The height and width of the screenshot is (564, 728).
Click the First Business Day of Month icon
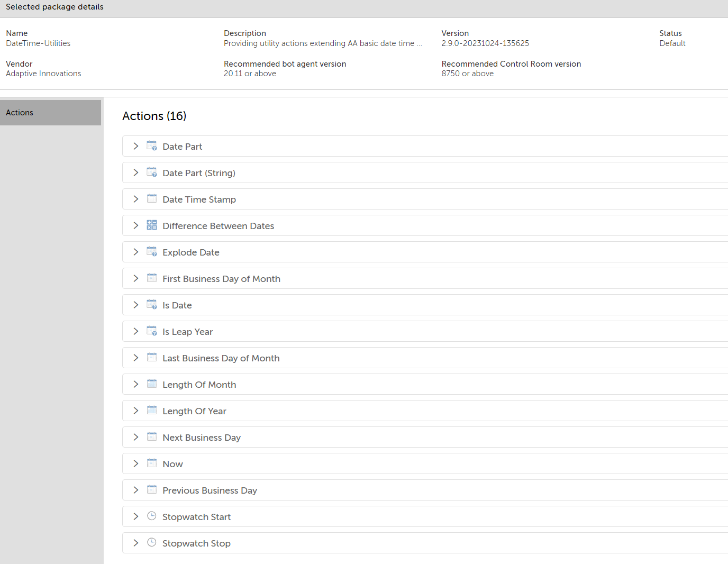(x=152, y=278)
